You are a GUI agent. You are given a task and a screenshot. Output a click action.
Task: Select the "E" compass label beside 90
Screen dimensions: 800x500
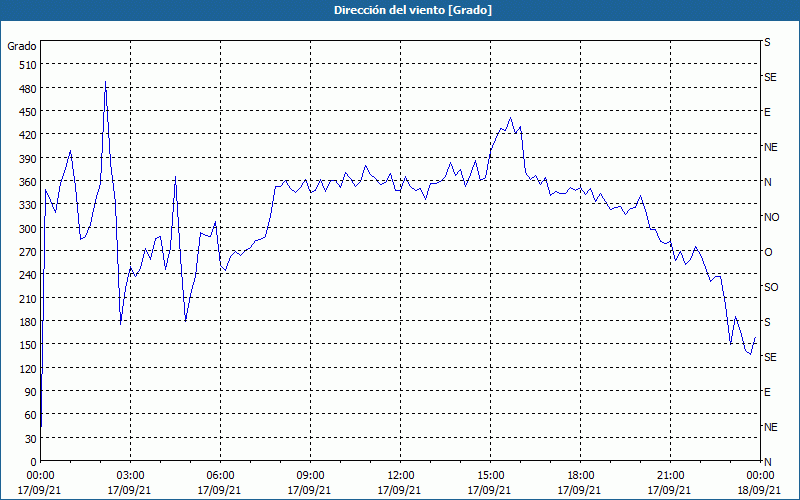(767, 392)
